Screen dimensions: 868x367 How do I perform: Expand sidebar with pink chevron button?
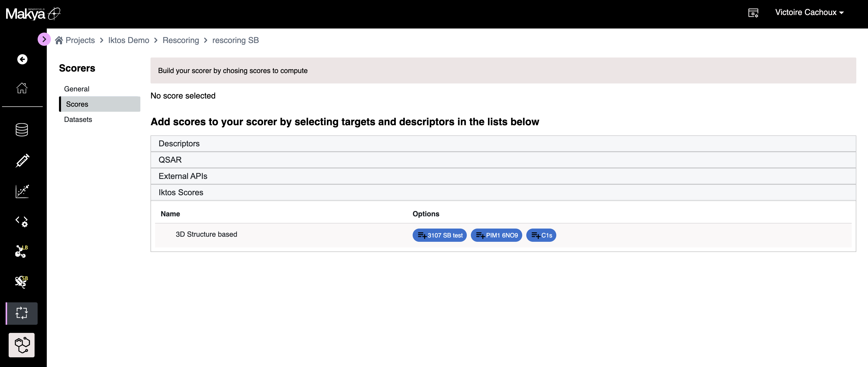[44, 39]
